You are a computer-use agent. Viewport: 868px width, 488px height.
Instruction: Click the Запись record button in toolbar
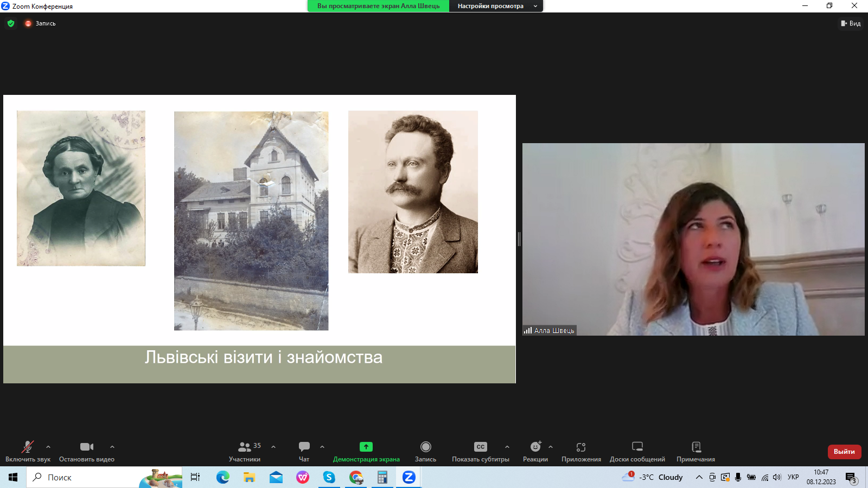point(426,447)
